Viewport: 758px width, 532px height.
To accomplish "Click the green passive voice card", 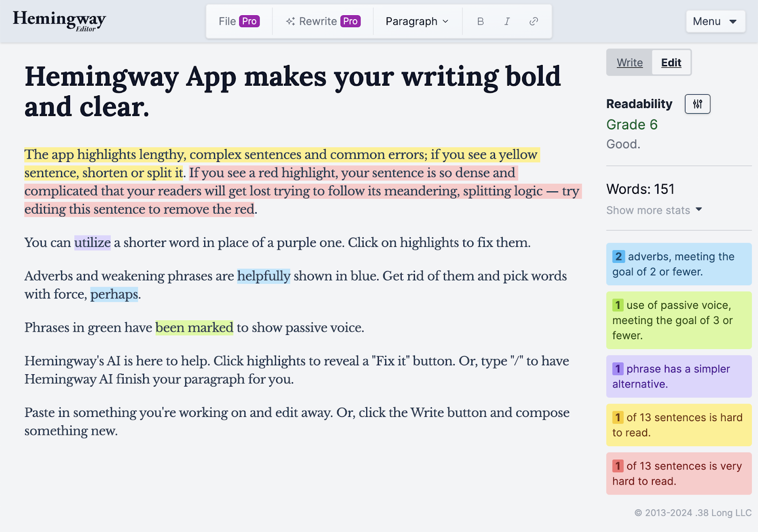I will click(678, 320).
